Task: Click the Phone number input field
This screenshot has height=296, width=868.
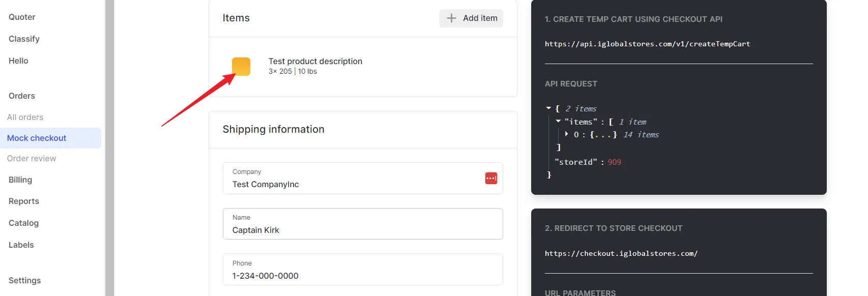Action: [363, 270]
